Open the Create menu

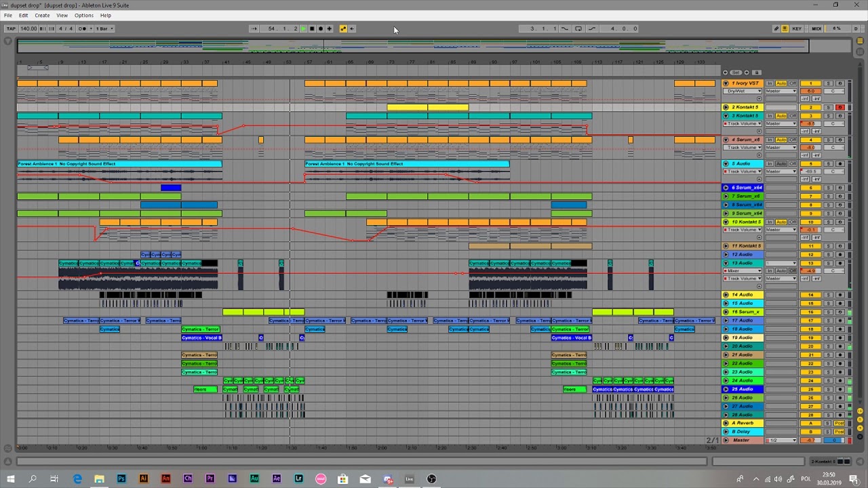pyautogui.click(x=42, y=15)
